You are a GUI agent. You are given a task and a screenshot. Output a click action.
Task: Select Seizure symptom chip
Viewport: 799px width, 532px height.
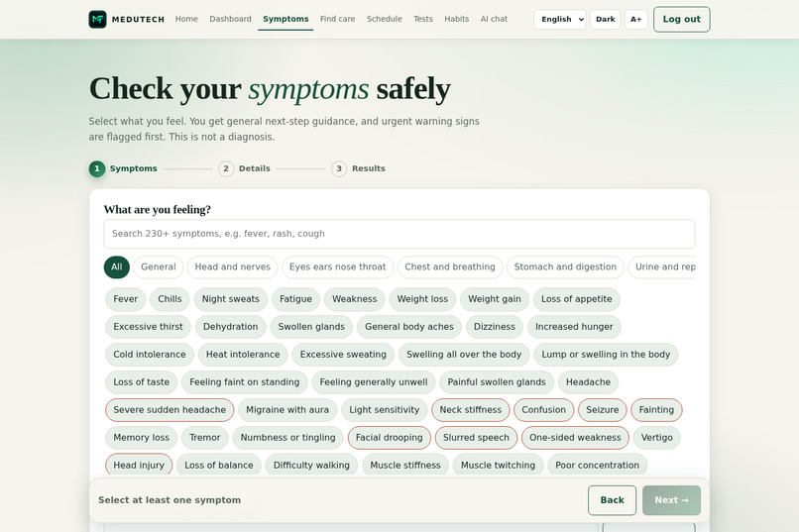point(603,410)
